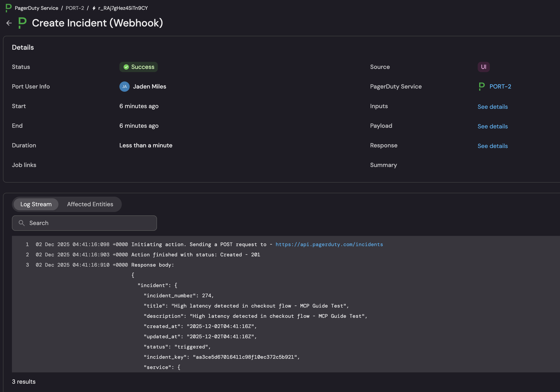Select the Log Stream tab
Screen dimensions: 560x392
[36, 204]
